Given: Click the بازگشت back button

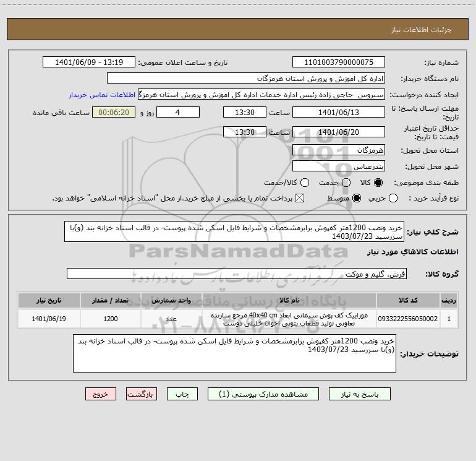Looking at the screenshot, I should point(142,394).
